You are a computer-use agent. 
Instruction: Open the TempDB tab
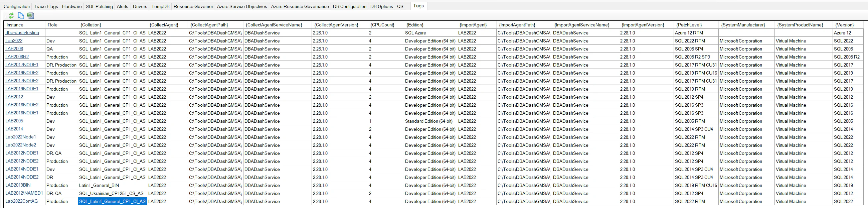click(160, 6)
